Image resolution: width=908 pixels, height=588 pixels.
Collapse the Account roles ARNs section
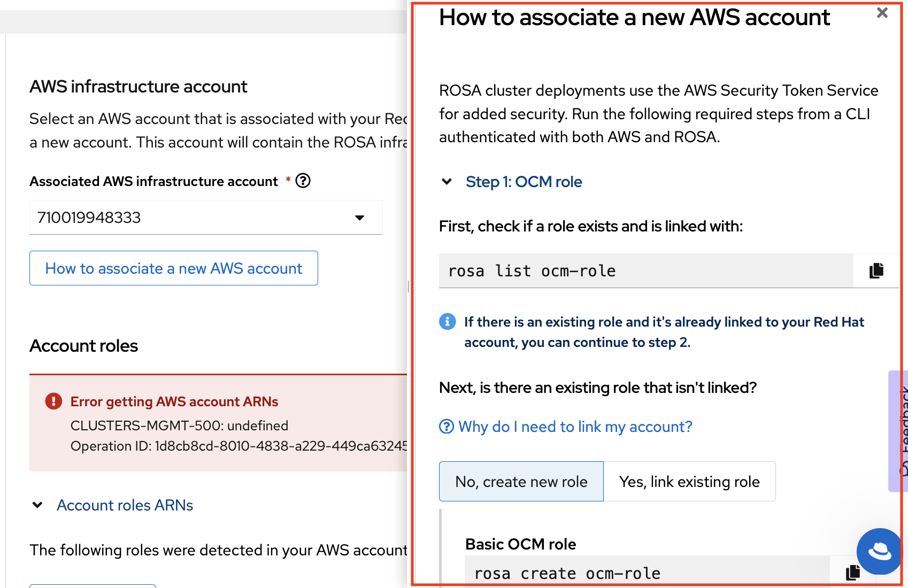coord(37,505)
